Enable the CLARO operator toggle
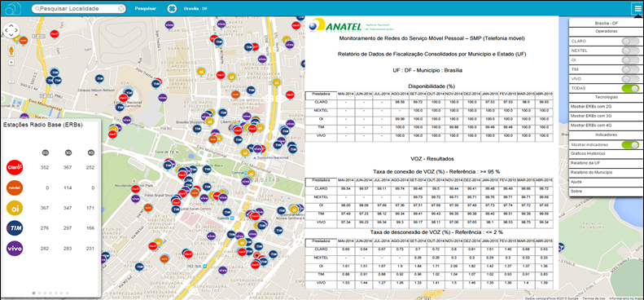This screenshot has width=644, height=300. (630, 41)
